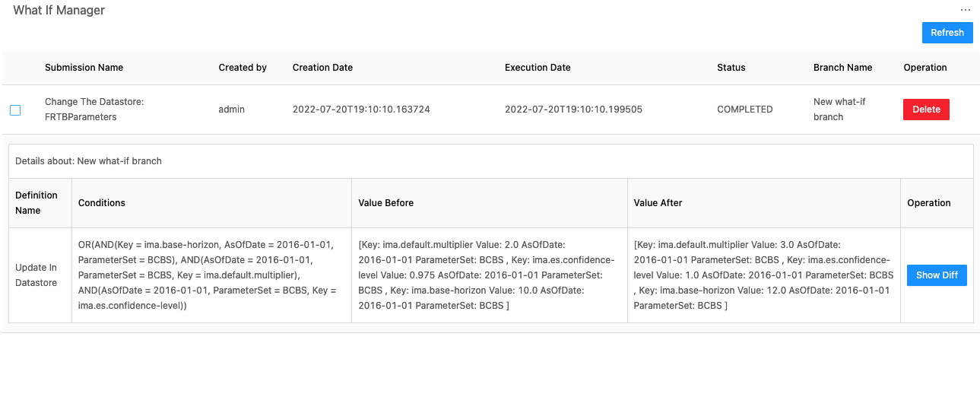This screenshot has width=980, height=413.
Task: Click the Branch Name column header
Action: [x=842, y=68]
